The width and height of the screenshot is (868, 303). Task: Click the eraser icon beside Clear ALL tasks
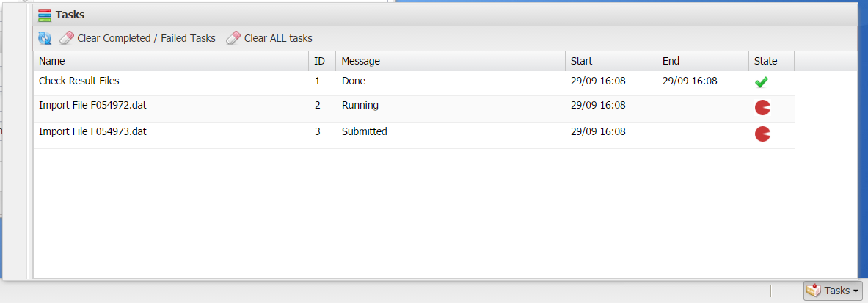click(x=233, y=38)
